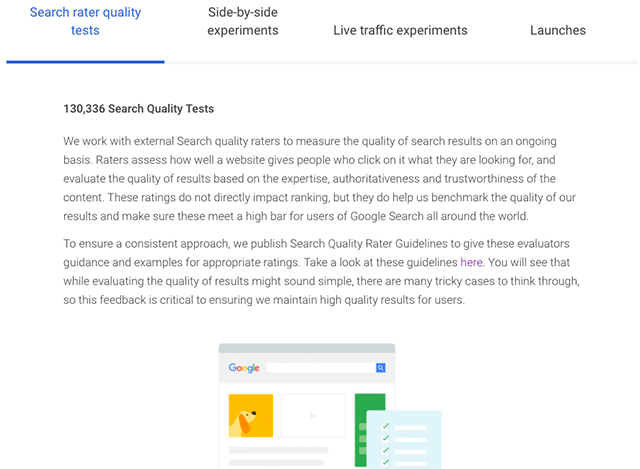Go to the Launches tab

(558, 30)
